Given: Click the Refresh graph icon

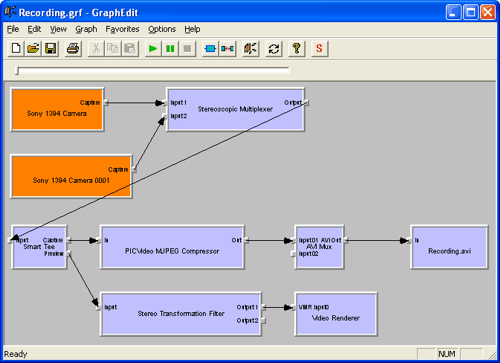Looking at the screenshot, I should (274, 49).
